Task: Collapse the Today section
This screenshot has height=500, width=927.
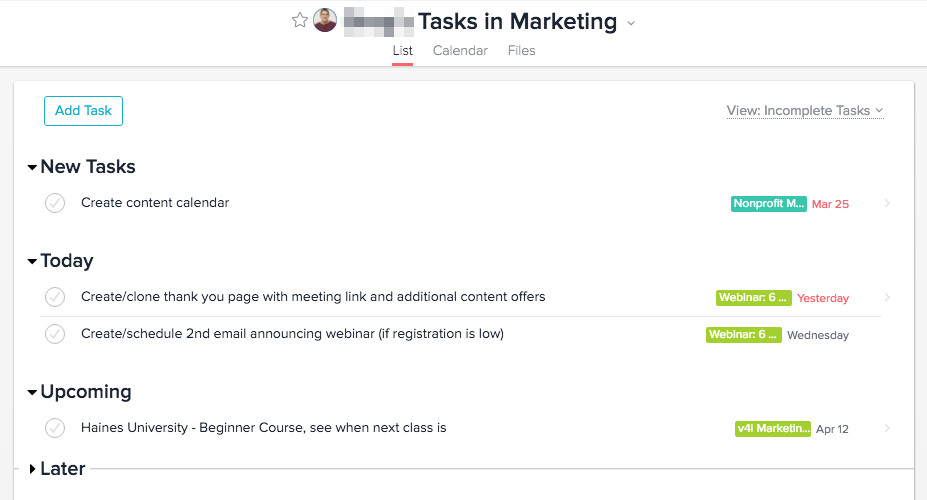Action: point(33,262)
